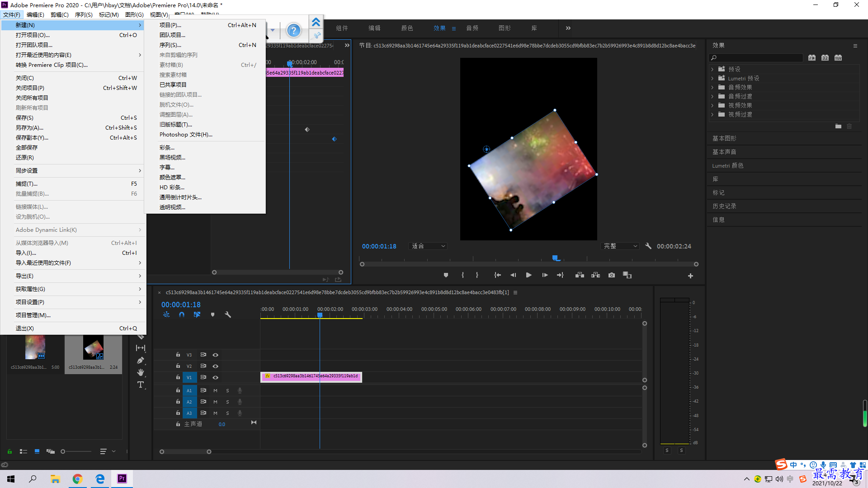Click accelerated effects filter icon in Effects panel
Screen dimensions: 868x488
point(812,58)
